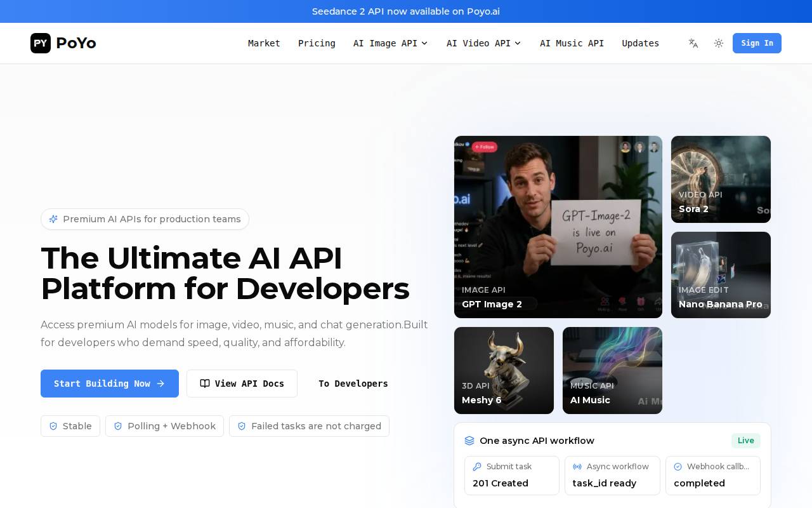Click the key icon in Submit task
Image resolution: width=812 pixels, height=508 pixels.
click(477, 467)
